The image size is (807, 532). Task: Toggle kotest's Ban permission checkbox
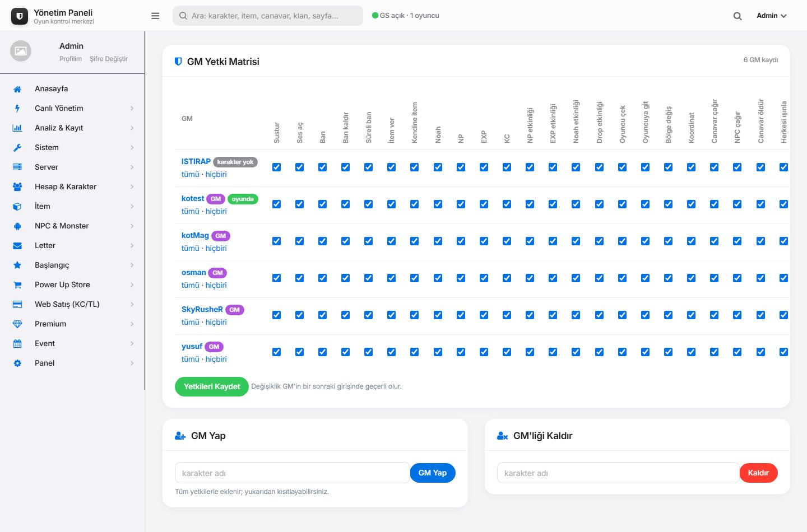tap(322, 204)
